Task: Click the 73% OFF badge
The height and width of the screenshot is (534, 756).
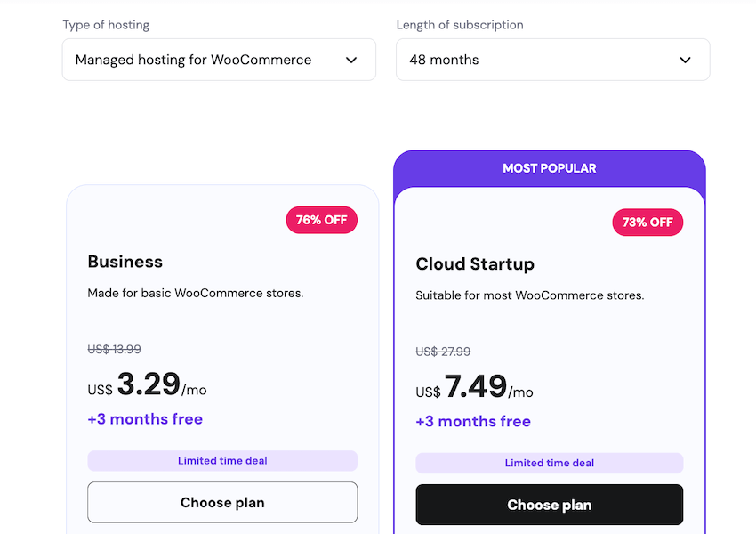Action: click(647, 222)
